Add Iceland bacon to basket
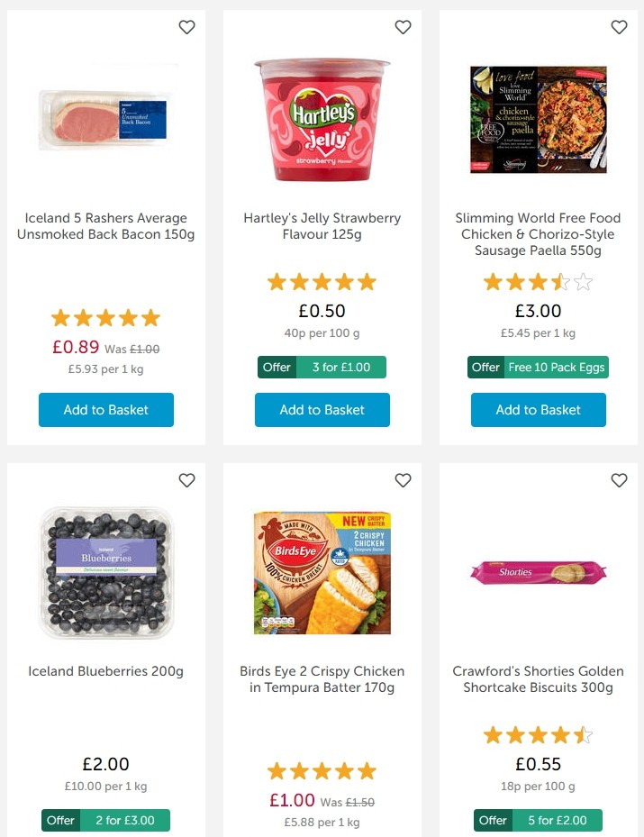The image size is (644, 837). pyautogui.click(x=105, y=409)
